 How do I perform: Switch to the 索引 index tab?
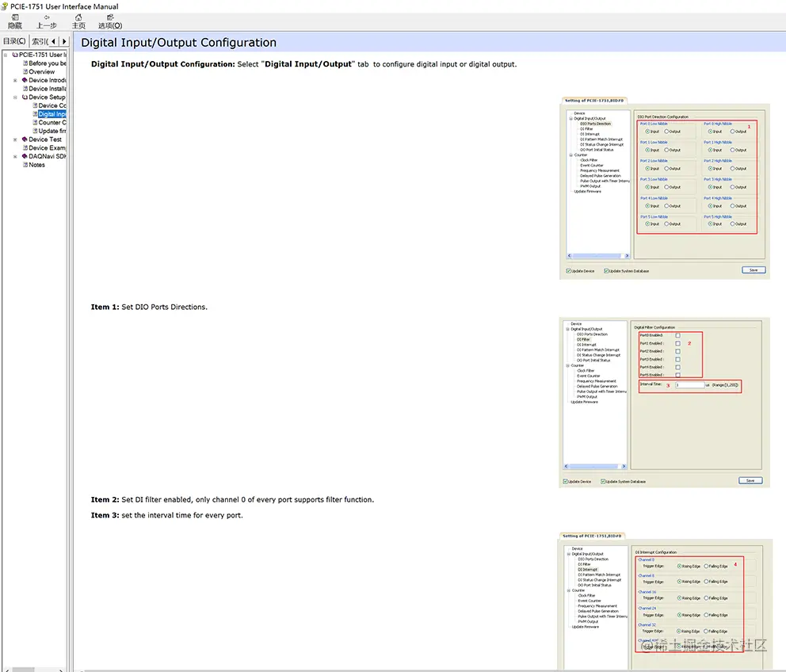tap(40, 41)
